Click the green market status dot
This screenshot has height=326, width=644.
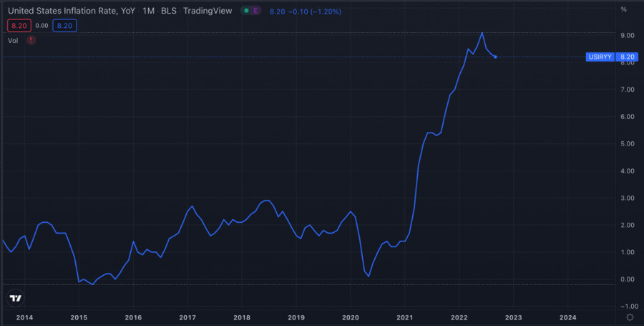pos(247,11)
